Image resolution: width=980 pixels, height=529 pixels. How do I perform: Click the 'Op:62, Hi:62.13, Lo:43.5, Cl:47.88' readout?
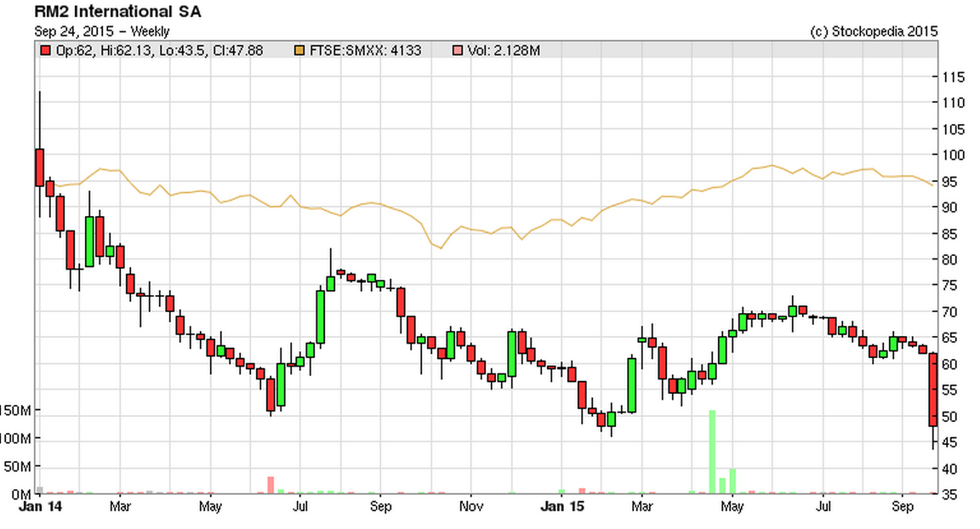[159, 50]
